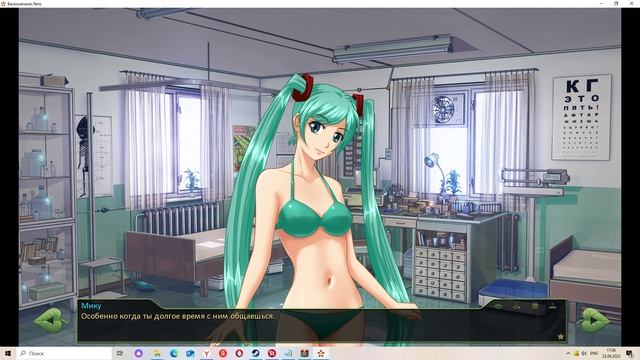Image resolution: width=640 pixels, height=360 pixels.
Task: Click the game title icon in the title bar
Action: (x=3, y=3)
